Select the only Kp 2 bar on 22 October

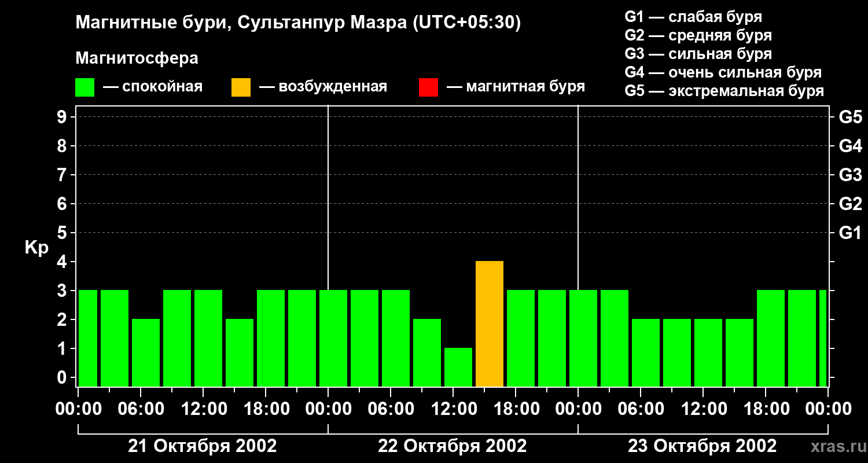[x=427, y=353]
